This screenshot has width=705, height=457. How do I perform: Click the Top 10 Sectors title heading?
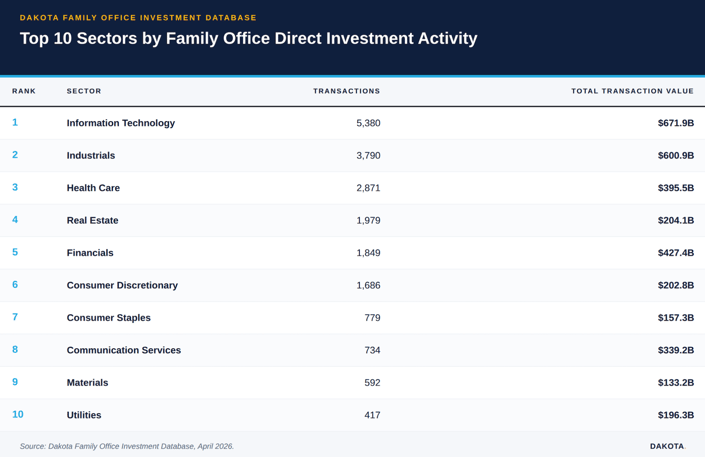[x=248, y=39]
